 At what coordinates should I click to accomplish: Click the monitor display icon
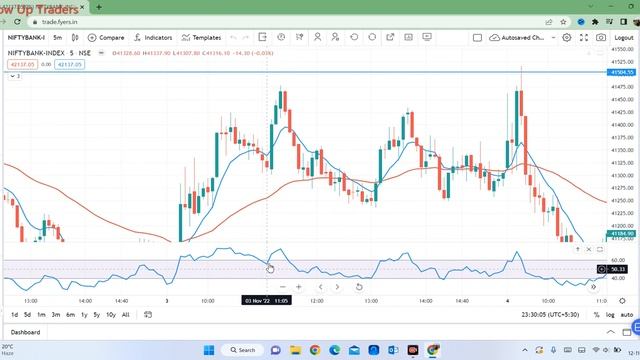click(427, 37)
